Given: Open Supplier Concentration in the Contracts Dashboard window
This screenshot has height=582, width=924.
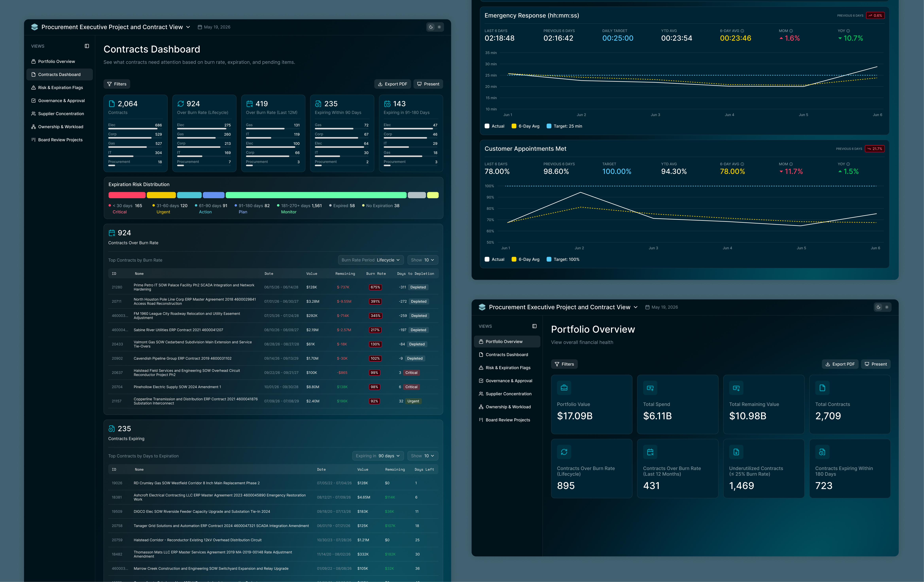Looking at the screenshot, I should pyautogui.click(x=60, y=114).
